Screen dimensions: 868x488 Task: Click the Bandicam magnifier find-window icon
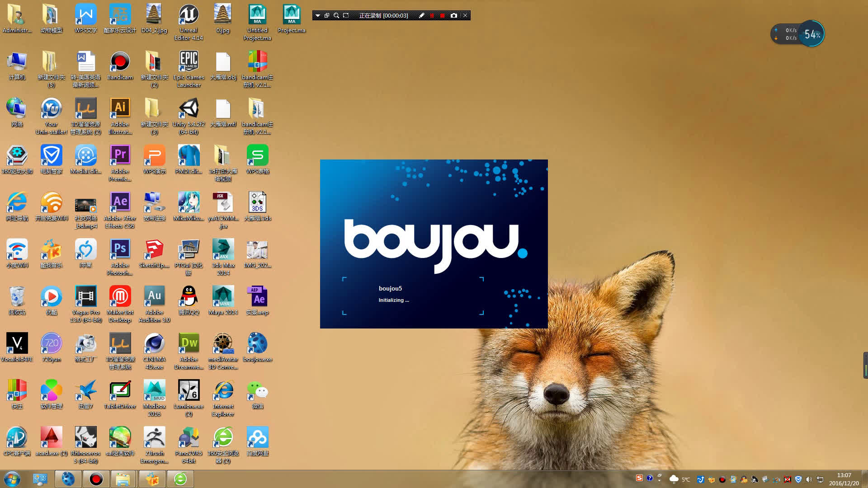[336, 15]
